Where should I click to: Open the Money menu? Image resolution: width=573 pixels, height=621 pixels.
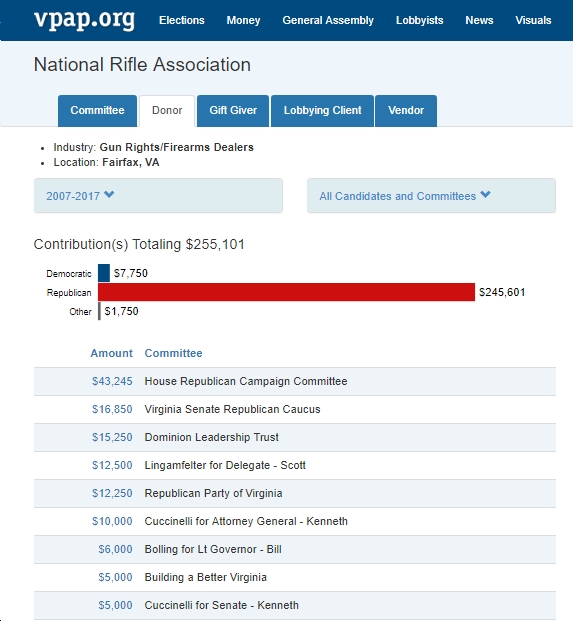coord(243,20)
